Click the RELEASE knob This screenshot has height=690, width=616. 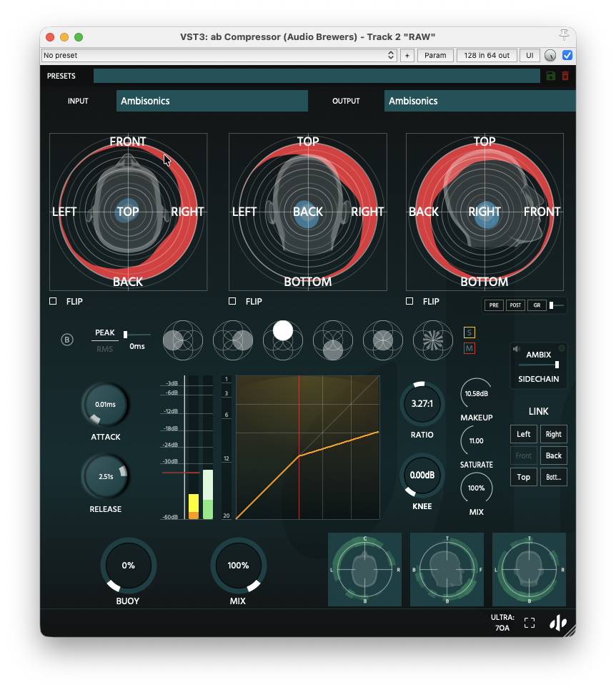[x=106, y=477]
